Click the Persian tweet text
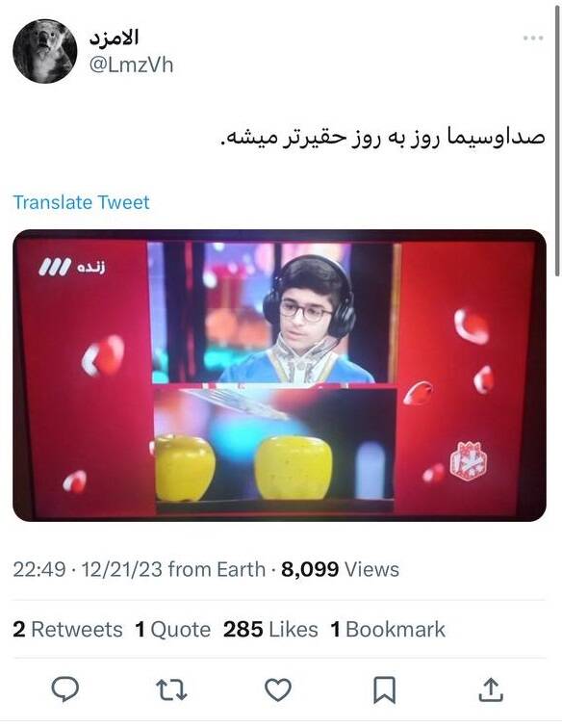The width and height of the screenshot is (562, 728). [x=382, y=138]
